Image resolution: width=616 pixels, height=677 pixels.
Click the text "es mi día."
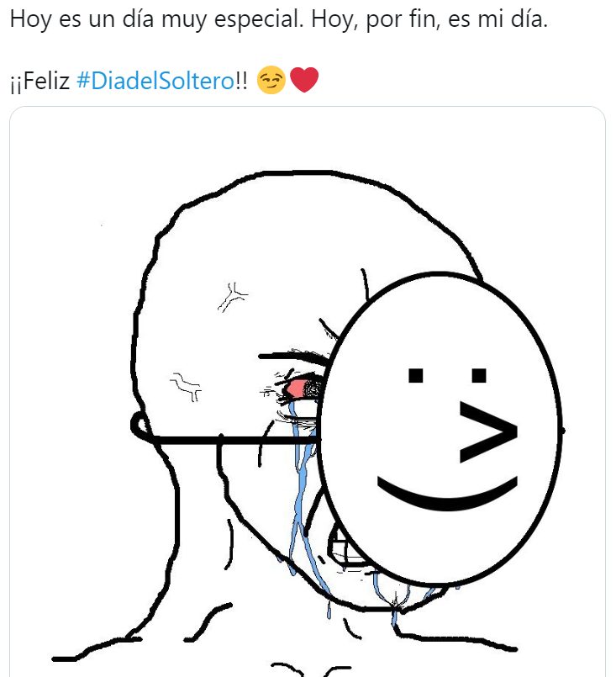(x=498, y=19)
